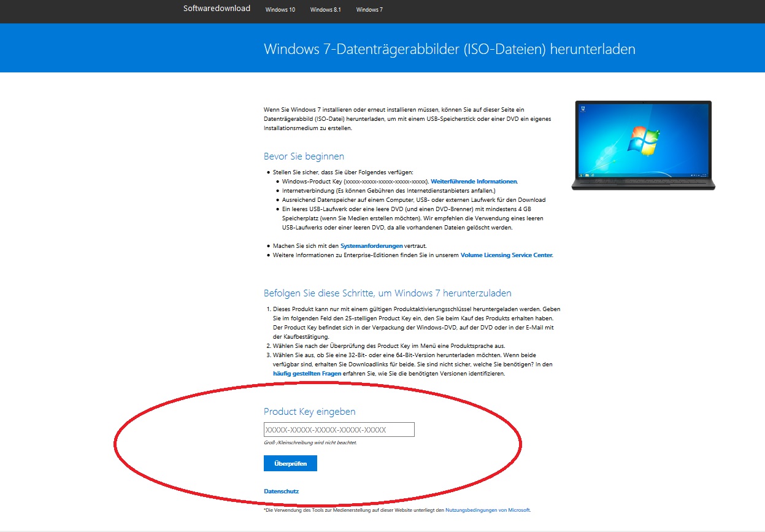
Task: Go to the Windows 10 menu item
Action: click(280, 10)
